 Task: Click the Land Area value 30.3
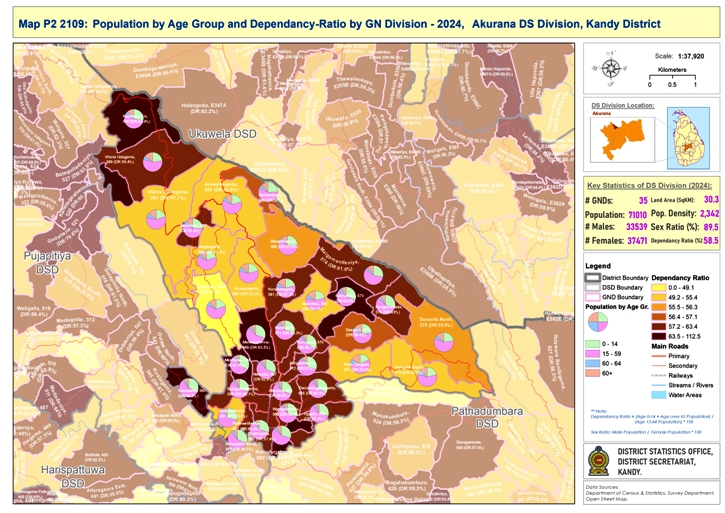712,199
